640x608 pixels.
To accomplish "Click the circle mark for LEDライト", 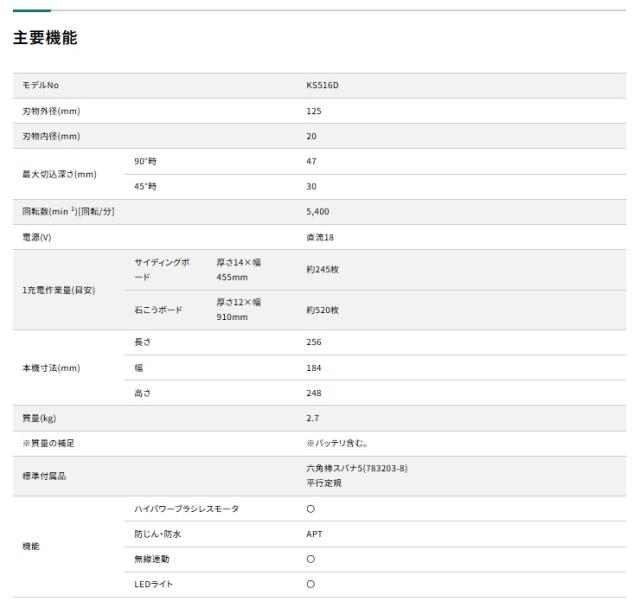I will click(311, 584).
